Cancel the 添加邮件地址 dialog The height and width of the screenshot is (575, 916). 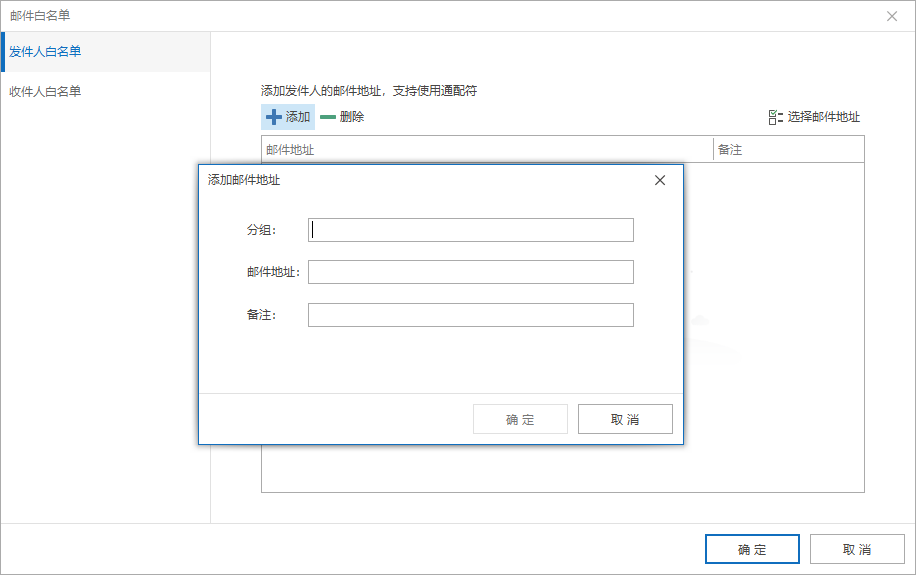[625, 419]
